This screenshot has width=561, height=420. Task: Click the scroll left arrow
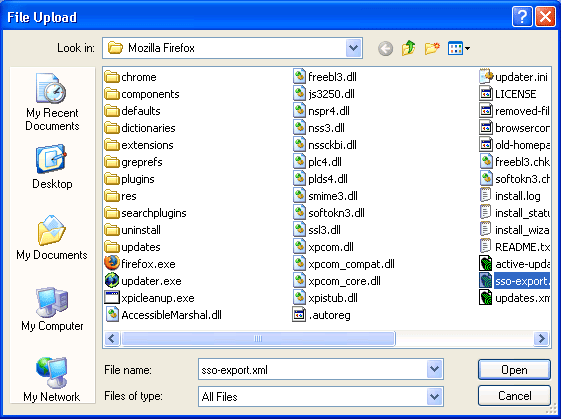tap(112, 338)
